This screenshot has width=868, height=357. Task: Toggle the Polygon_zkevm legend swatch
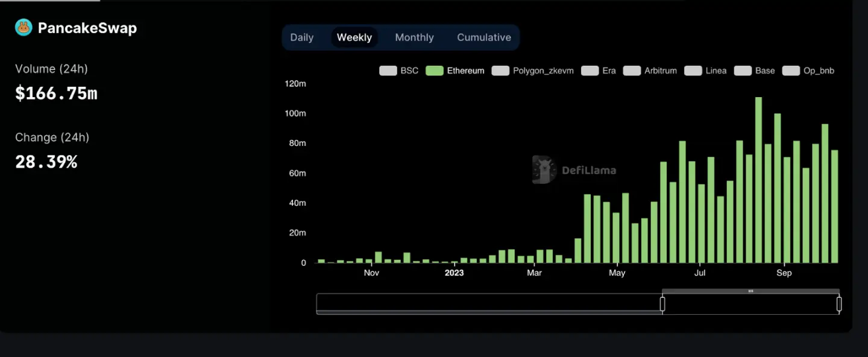tap(500, 71)
